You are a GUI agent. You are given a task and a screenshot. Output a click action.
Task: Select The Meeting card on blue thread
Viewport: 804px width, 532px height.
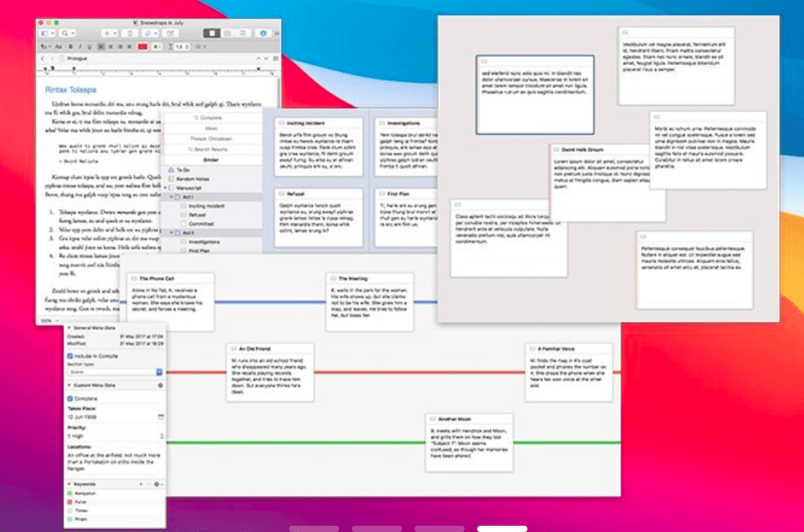click(x=370, y=302)
